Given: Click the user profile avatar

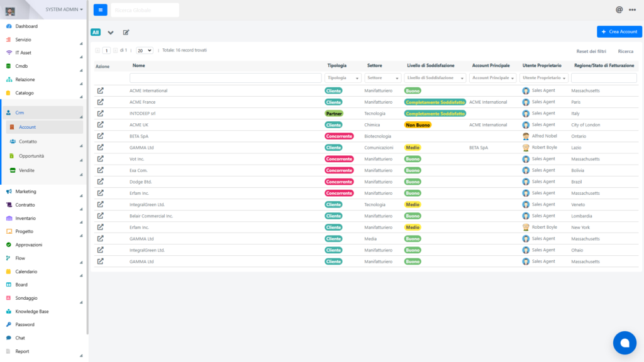Looking at the screenshot, I should (10, 11).
